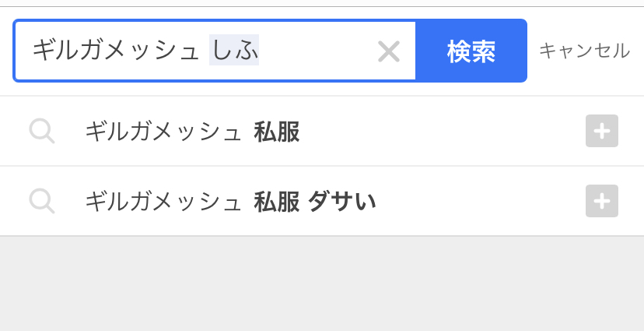Screen dimensions: 644x331
Task: Click ギルガメッシュ text in the second suggestion
Action: tap(163, 202)
